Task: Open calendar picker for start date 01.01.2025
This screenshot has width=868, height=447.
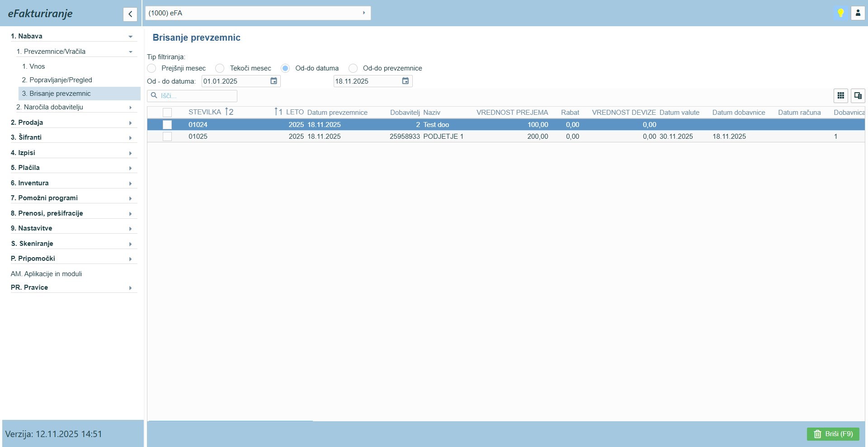Action: pos(274,81)
